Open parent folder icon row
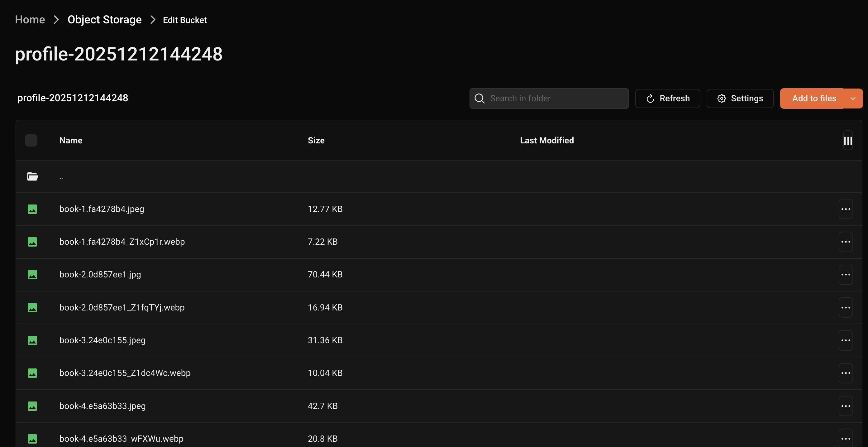 pyautogui.click(x=32, y=176)
